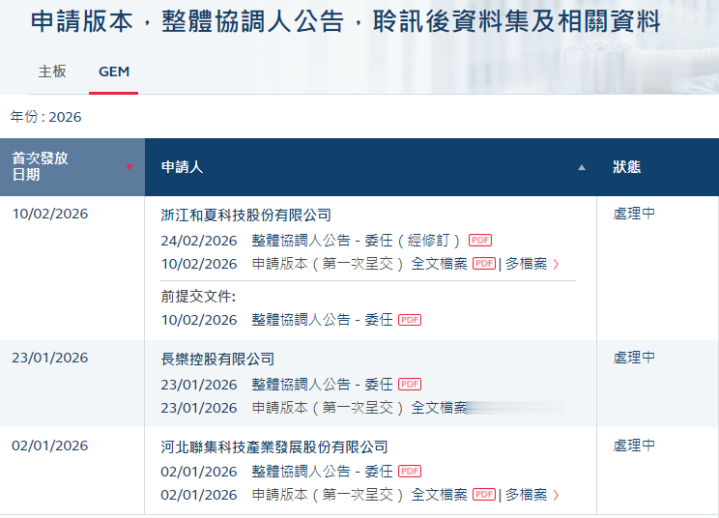The image size is (719, 518).
Task: Click the 申請人 column header label
Action: (182, 167)
